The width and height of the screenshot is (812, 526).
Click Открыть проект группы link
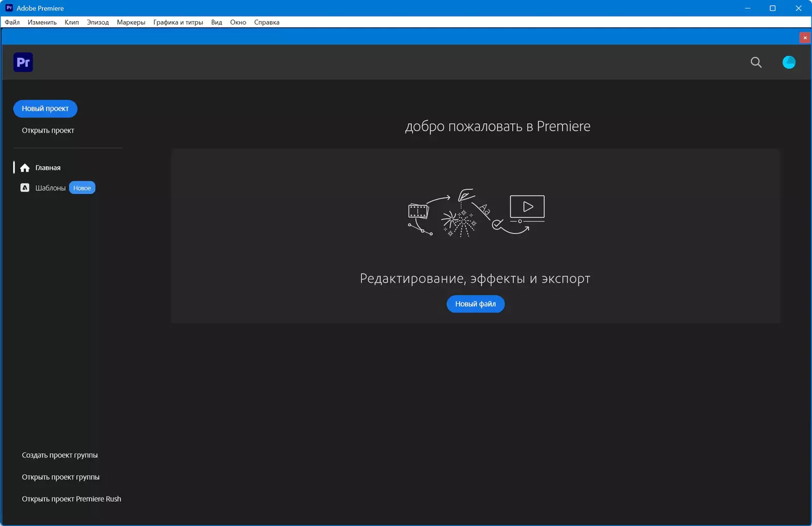point(61,477)
